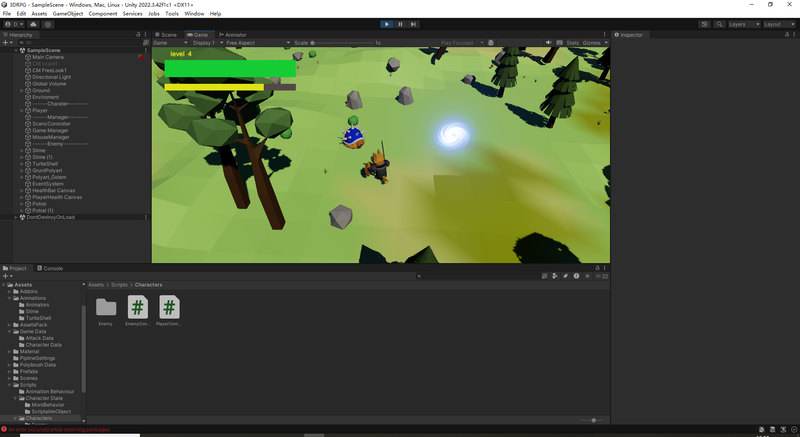This screenshot has width=800, height=437.
Task: Open the Free Aspect dropdown
Action: coord(258,43)
